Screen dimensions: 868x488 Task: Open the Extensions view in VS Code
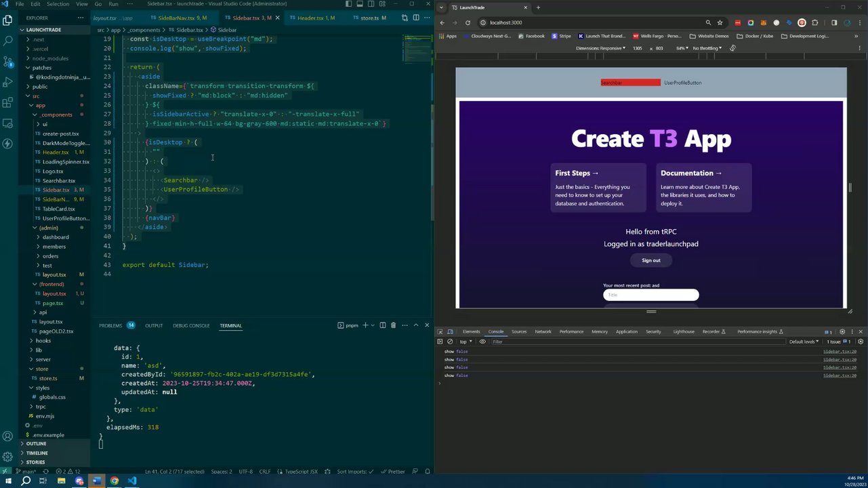coord(8,103)
